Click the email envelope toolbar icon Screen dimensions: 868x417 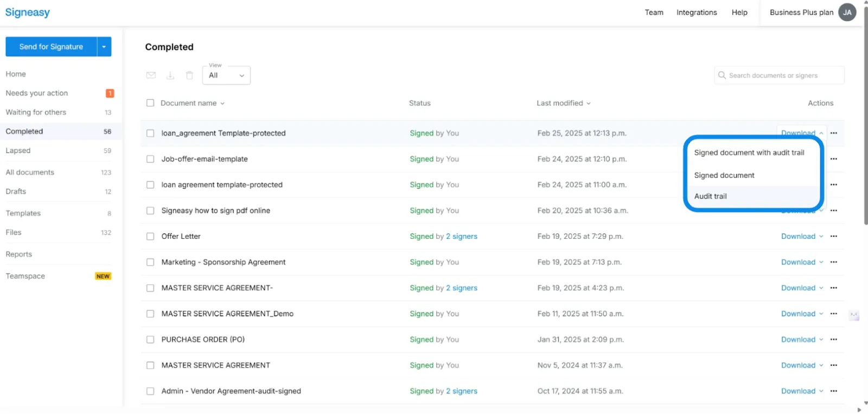(x=151, y=75)
